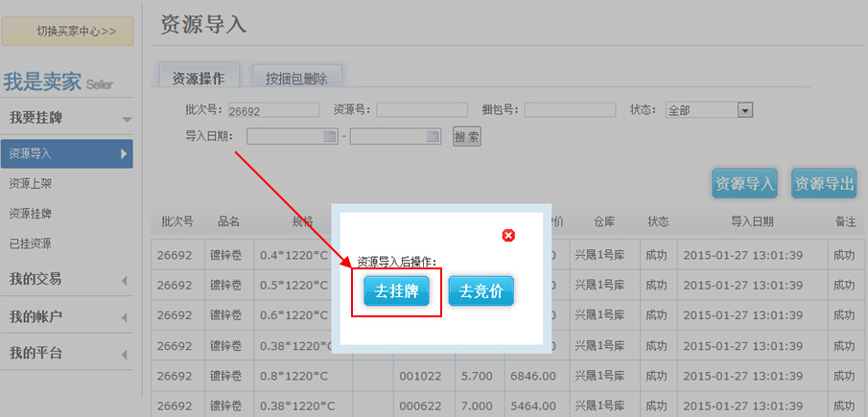This screenshot has height=417, width=868.
Task: Open calendar picker for start import date
Action: (331, 137)
